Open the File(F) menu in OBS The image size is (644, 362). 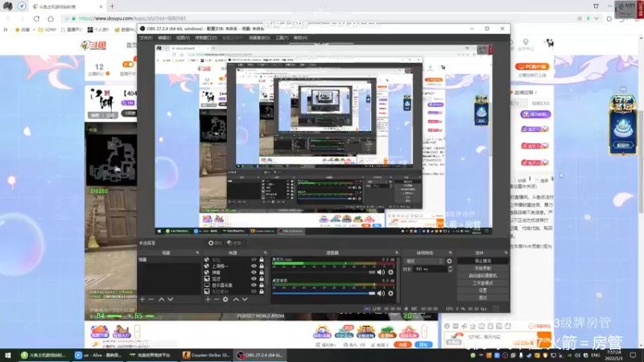point(146,38)
